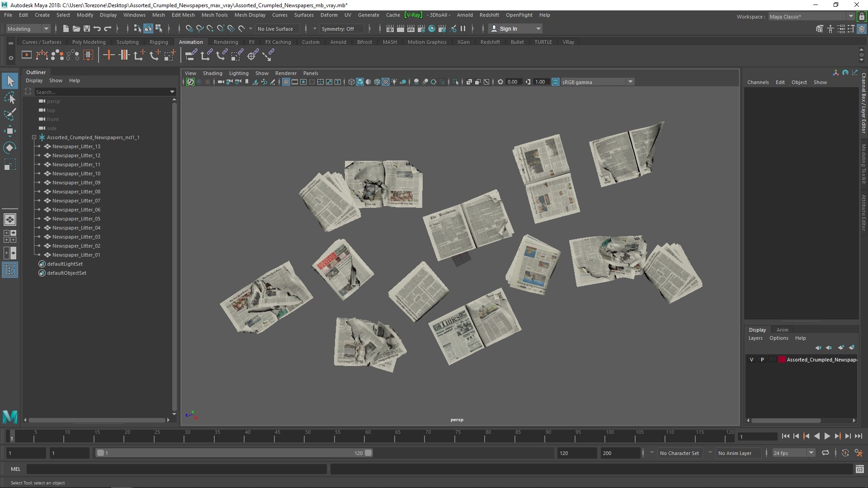
Task: Open the 24 fps dropdown
Action: (x=793, y=453)
